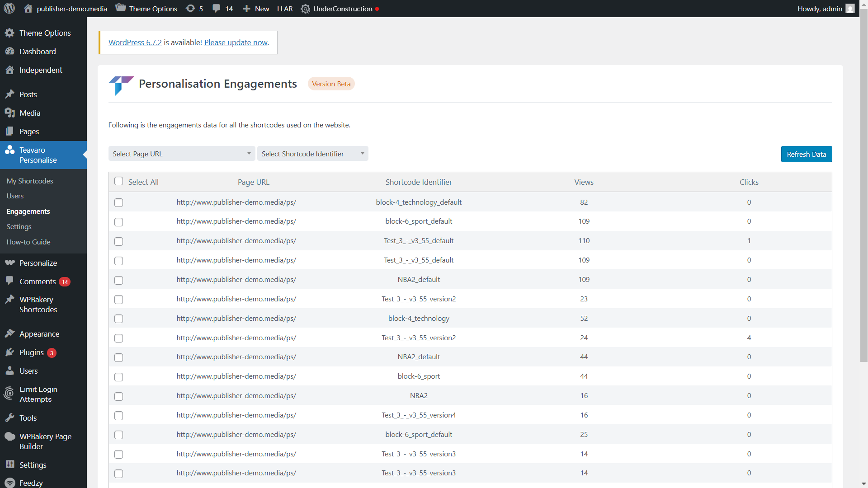
Task: Open Select Page URL dropdown
Action: 181,154
